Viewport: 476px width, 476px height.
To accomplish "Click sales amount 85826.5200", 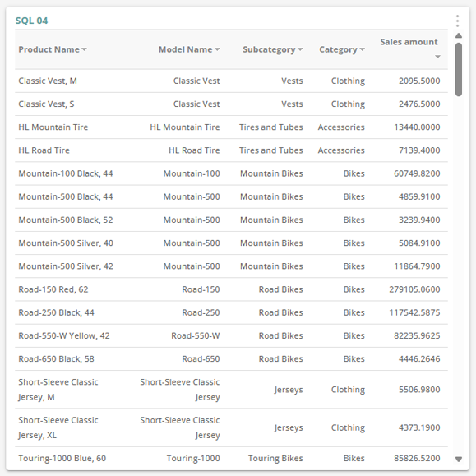I will 417,459.
